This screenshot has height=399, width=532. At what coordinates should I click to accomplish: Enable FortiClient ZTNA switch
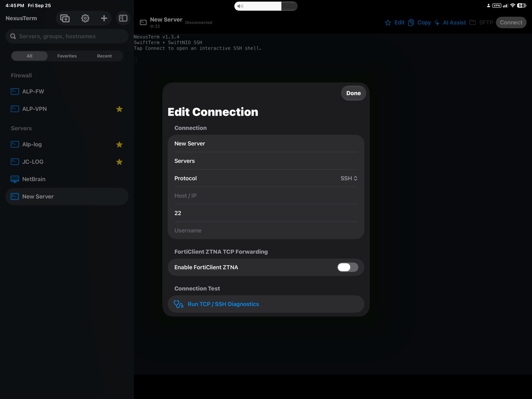[348, 267]
